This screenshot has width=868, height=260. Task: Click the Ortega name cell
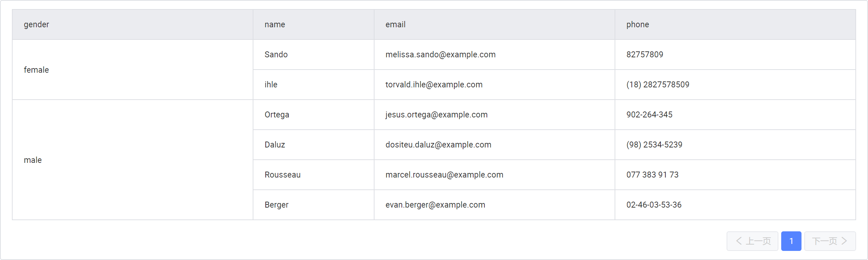(277, 115)
